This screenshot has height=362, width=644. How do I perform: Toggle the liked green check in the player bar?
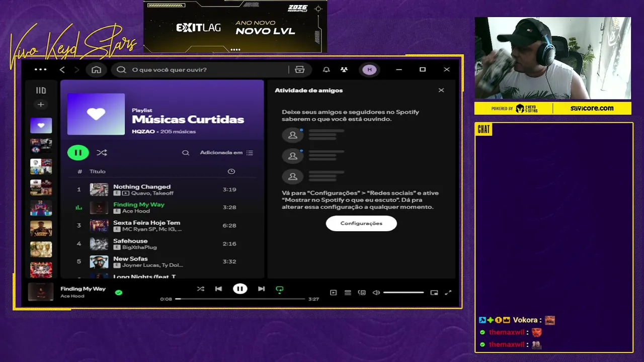pyautogui.click(x=119, y=292)
